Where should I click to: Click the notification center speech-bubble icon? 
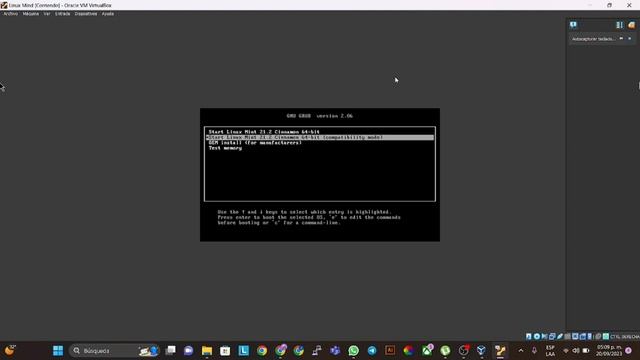(x=573, y=25)
